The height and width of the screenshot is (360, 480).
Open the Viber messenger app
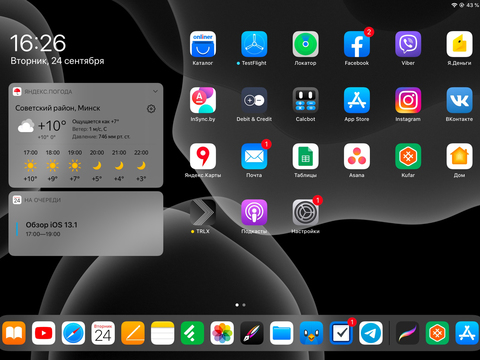click(x=408, y=44)
